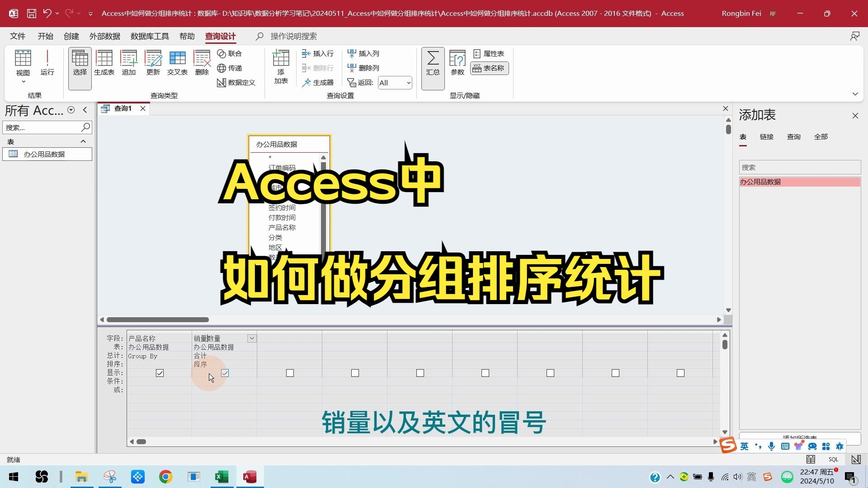Viewport: 868px width, 488px height.
Task: Choose the Append (追加) query icon
Action: 128,63
